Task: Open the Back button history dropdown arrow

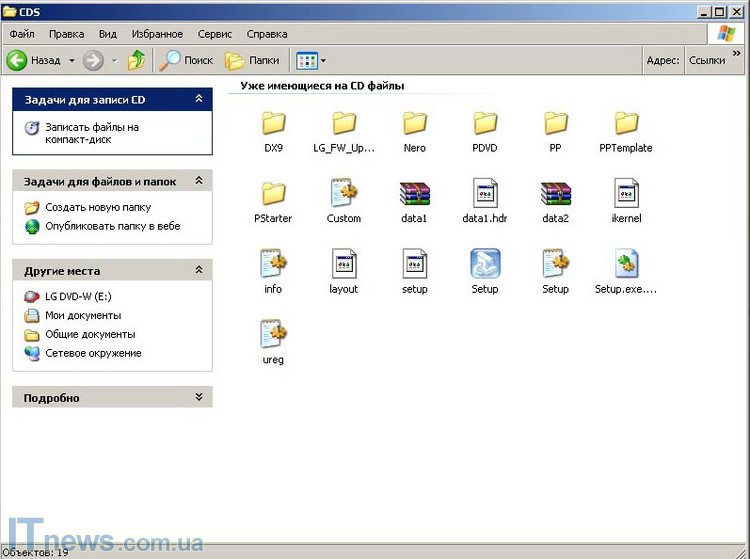Action: click(x=72, y=60)
